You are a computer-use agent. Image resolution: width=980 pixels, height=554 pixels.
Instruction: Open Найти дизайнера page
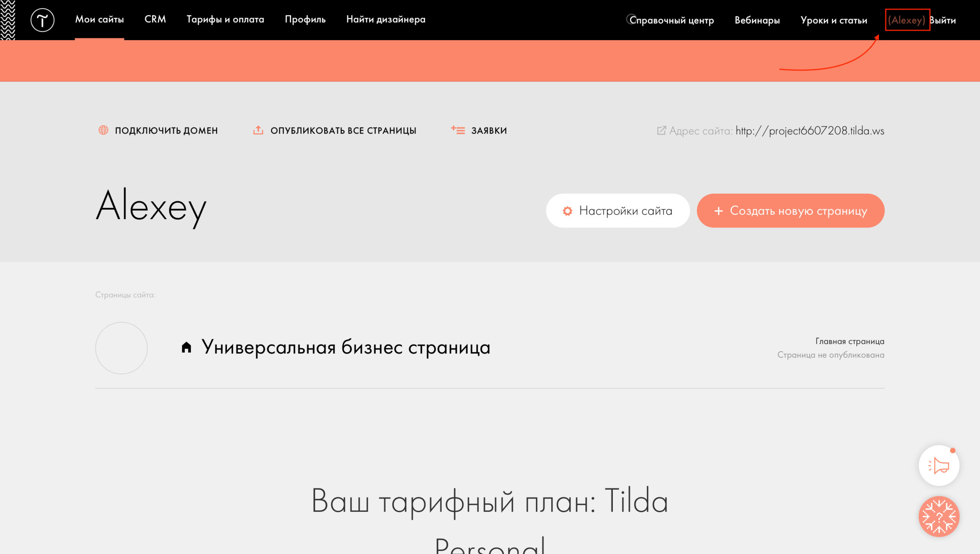point(385,20)
